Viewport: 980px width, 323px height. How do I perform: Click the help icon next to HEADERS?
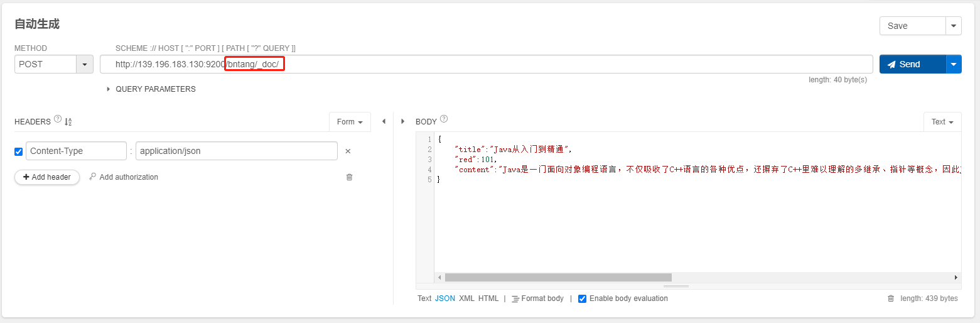click(x=58, y=119)
